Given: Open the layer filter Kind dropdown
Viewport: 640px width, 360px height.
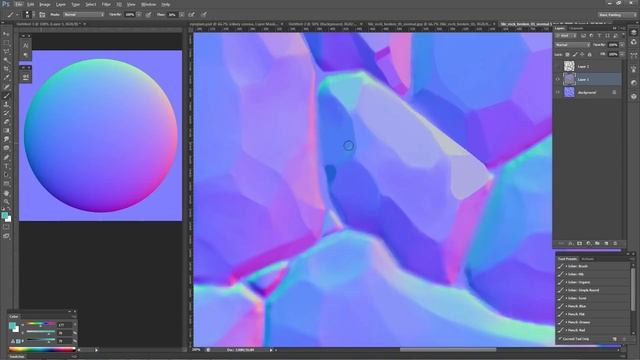Looking at the screenshot, I should 566,36.
